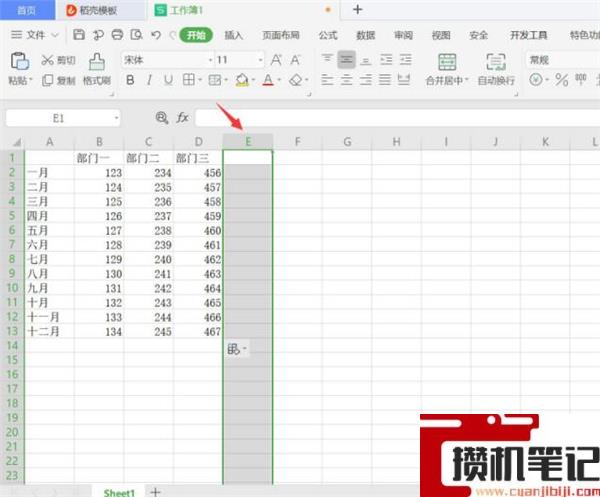Select the Format Painter (格式刷) brush
The image size is (600, 497).
pyautogui.click(x=97, y=61)
